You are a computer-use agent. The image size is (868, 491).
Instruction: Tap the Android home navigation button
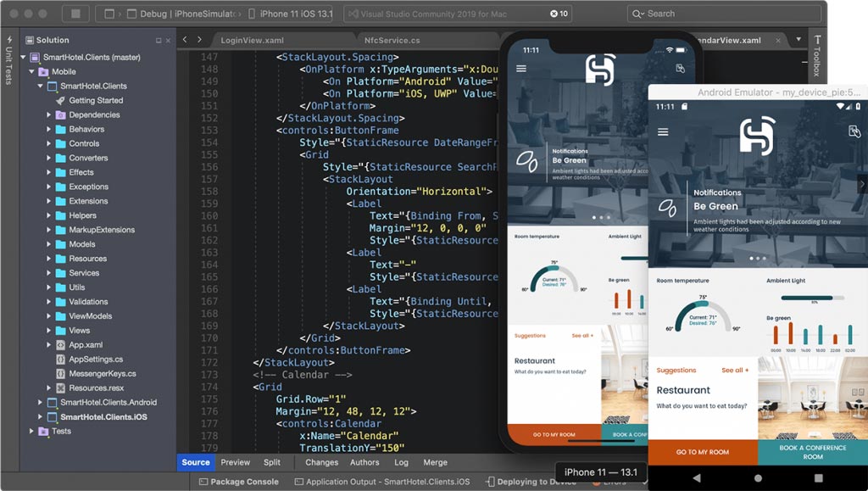click(x=758, y=477)
